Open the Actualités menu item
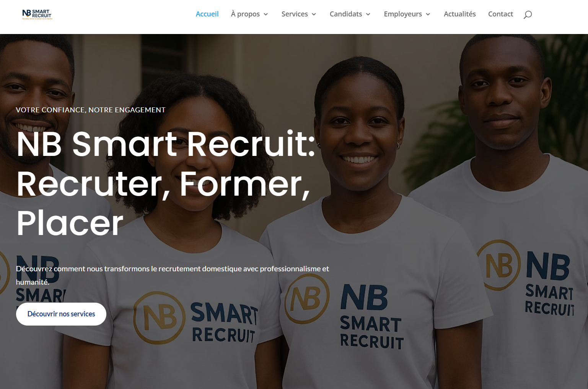588x389 pixels. click(x=460, y=14)
